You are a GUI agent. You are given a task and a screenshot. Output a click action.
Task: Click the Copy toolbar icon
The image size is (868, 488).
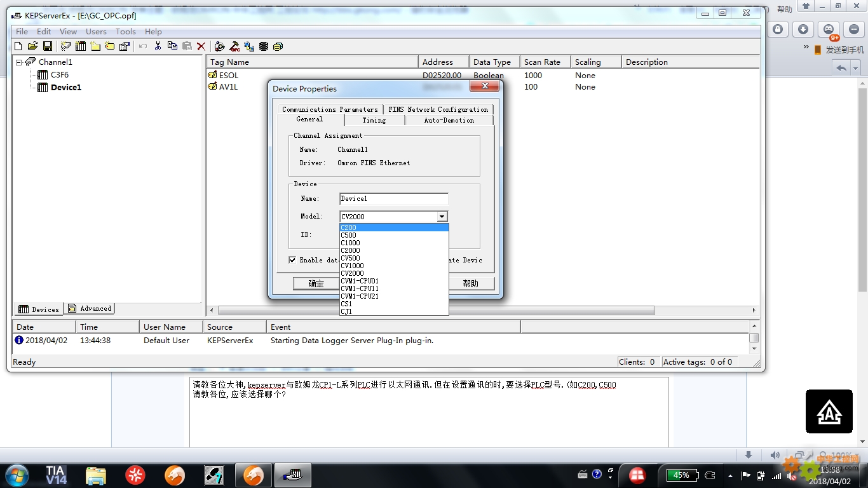click(x=172, y=46)
